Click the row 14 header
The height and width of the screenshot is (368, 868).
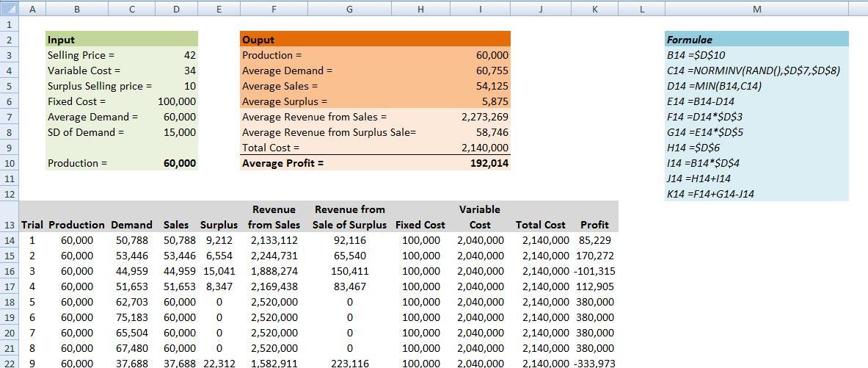coord(10,240)
